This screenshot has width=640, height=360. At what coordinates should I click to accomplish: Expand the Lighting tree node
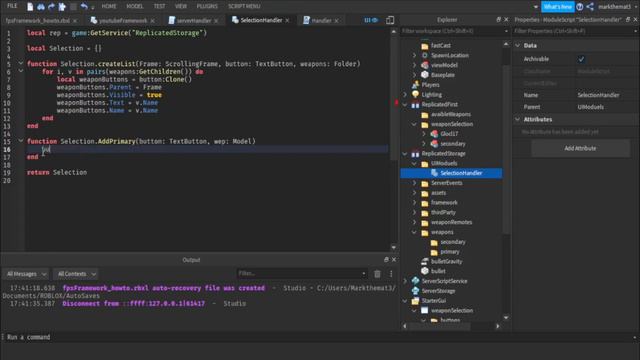pyautogui.click(x=405, y=94)
